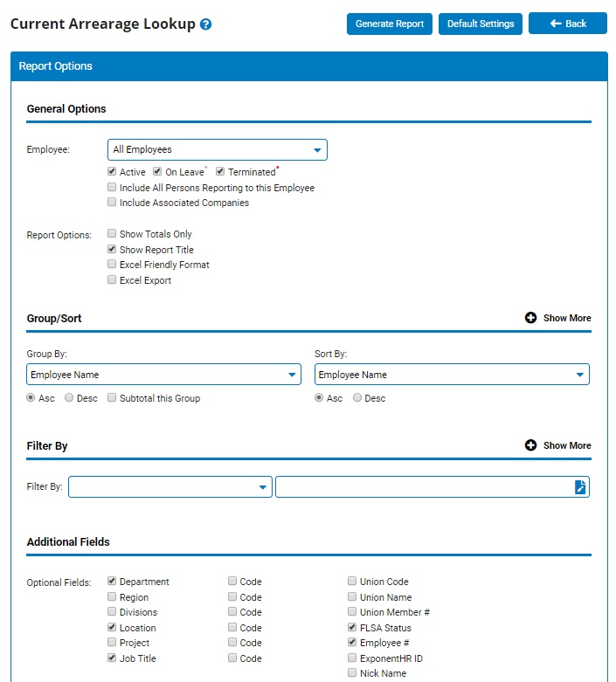The image size is (616, 682).
Task: Select Asc radio under Group By
Action: coord(31,397)
